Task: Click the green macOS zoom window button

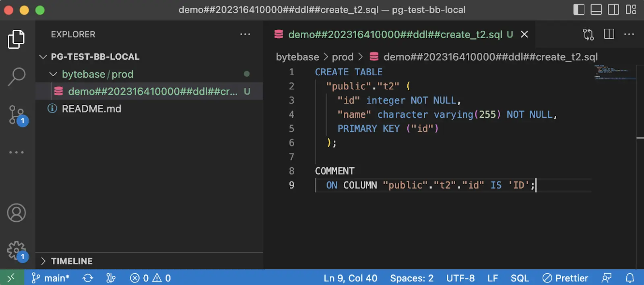Action: [x=40, y=10]
